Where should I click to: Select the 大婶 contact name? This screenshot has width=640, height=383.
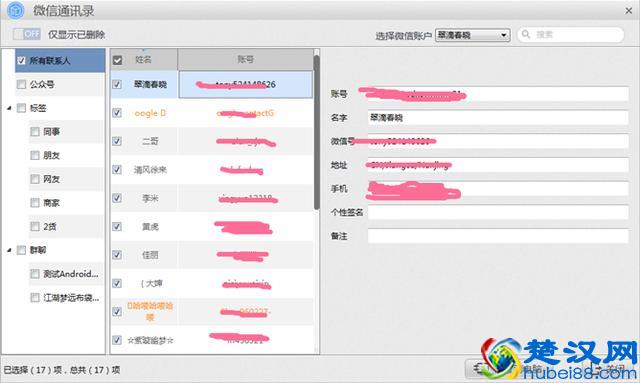click(151, 283)
